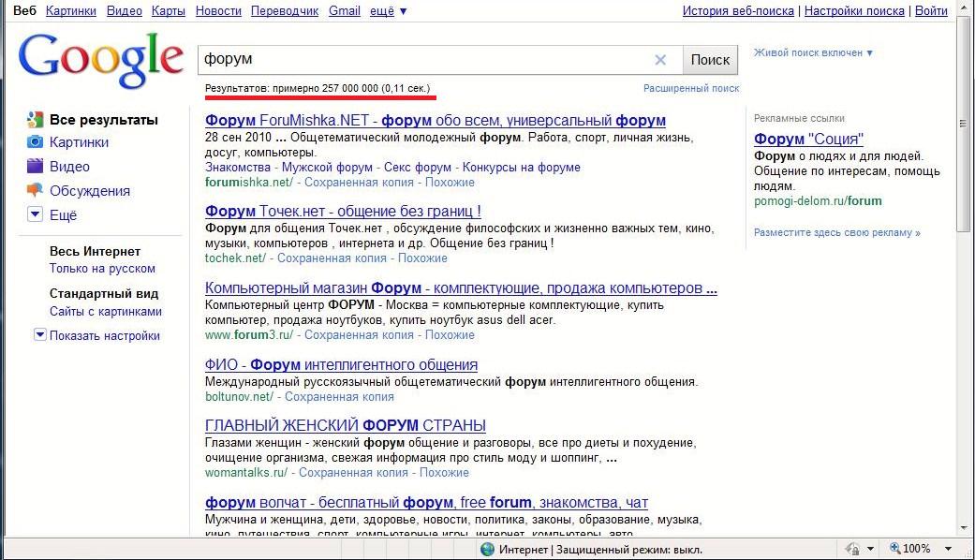The image size is (975, 560).
Task: Open Сохраненная копия for forumishka.net
Action: [359, 182]
